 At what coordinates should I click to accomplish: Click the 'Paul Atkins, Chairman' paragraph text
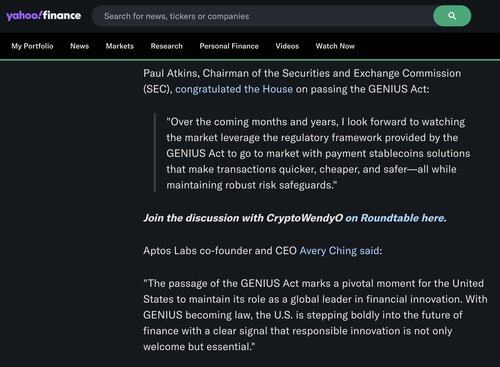tap(302, 81)
